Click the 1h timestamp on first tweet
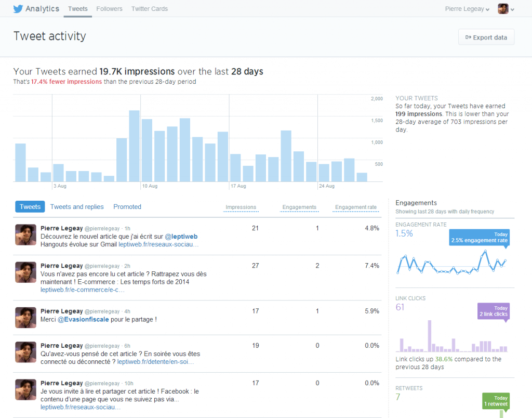 tap(127, 229)
